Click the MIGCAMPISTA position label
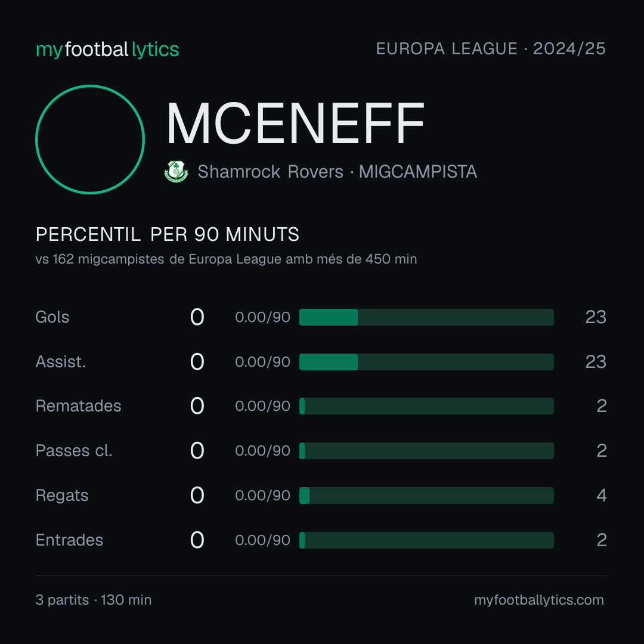This screenshot has width=644, height=644. coord(417,172)
